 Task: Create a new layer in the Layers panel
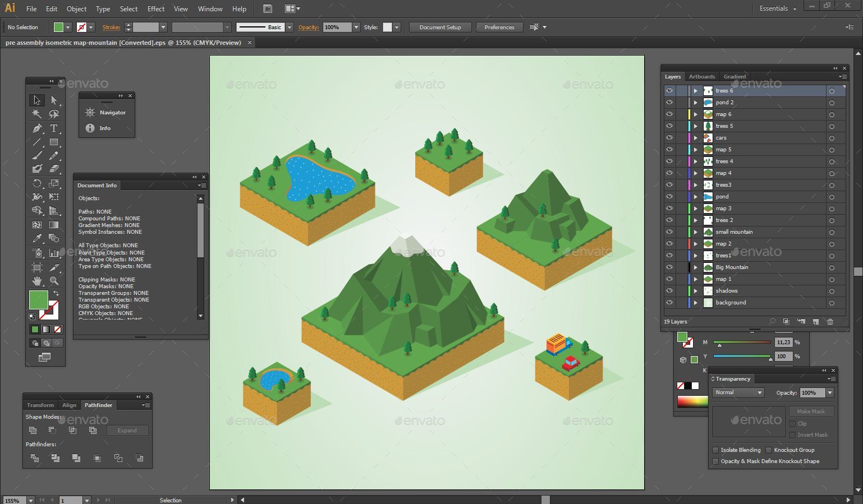pos(816,321)
